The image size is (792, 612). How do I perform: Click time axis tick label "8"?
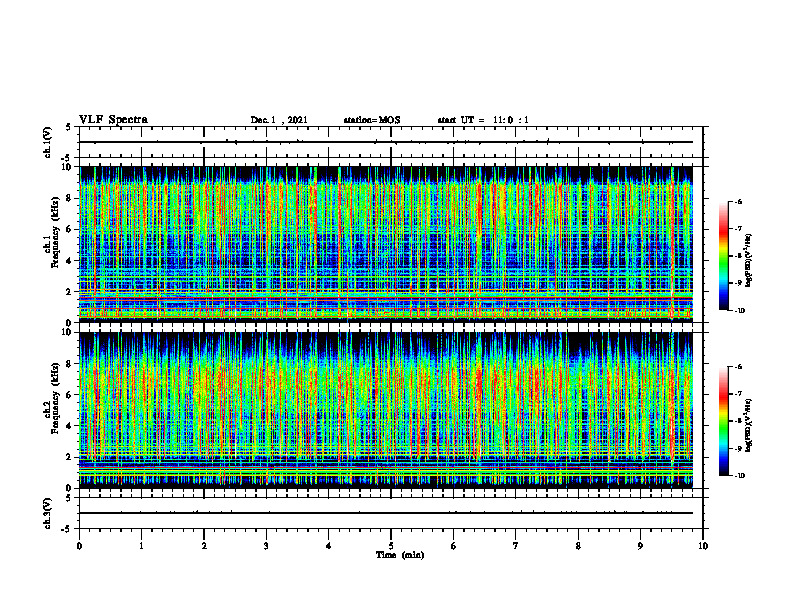(578, 546)
